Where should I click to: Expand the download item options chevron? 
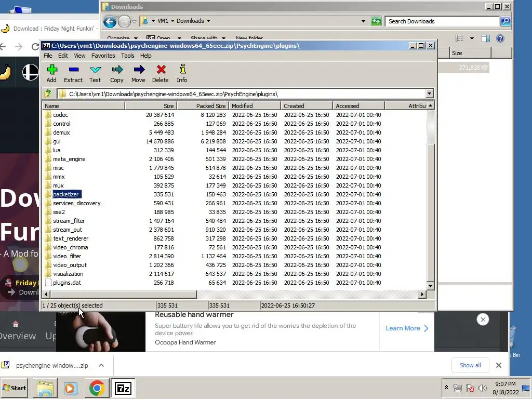pyautogui.click(x=101, y=365)
